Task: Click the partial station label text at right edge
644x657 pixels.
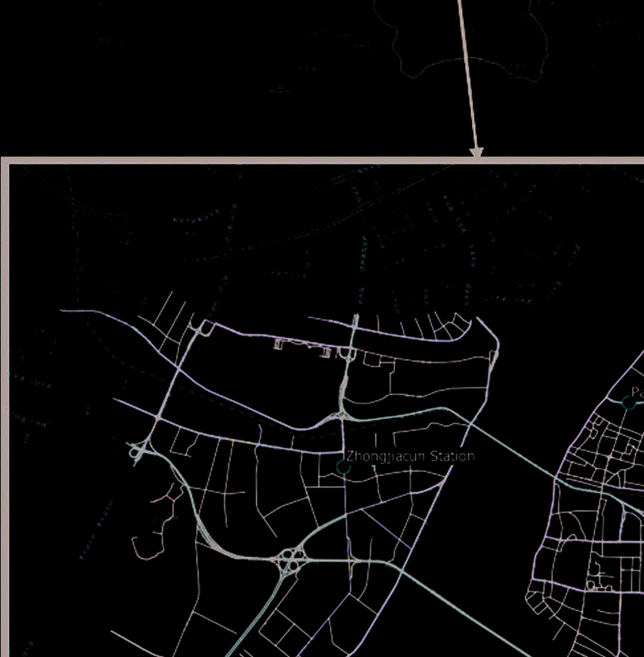Action: 637,392
